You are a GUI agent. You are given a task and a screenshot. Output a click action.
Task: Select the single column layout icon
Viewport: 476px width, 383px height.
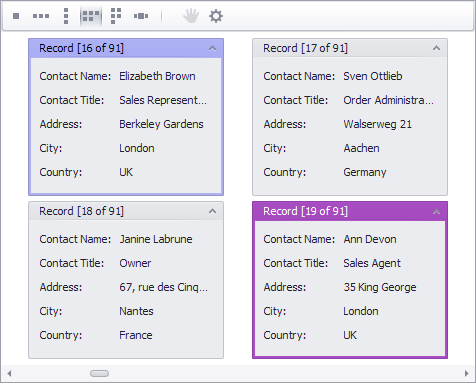click(66, 16)
